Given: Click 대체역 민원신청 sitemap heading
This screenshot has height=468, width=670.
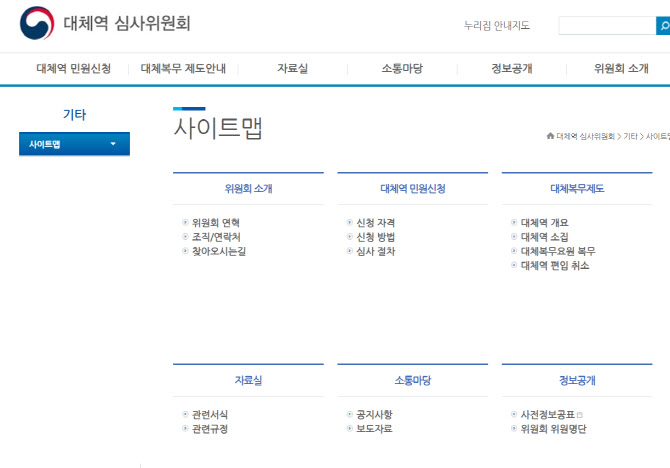Looking at the screenshot, I should pos(413,188).
